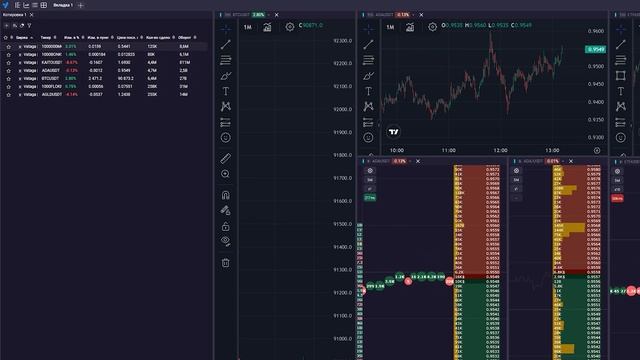
Task: Favorite star for ADAUSDT row
Action: pos(9,71)
